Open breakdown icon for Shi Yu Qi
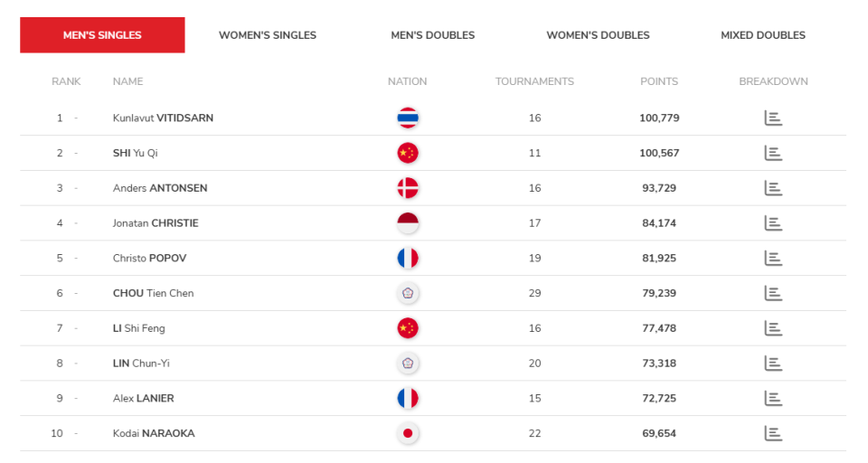This screenshot has width=868, height=463. (x=773, y=153)
